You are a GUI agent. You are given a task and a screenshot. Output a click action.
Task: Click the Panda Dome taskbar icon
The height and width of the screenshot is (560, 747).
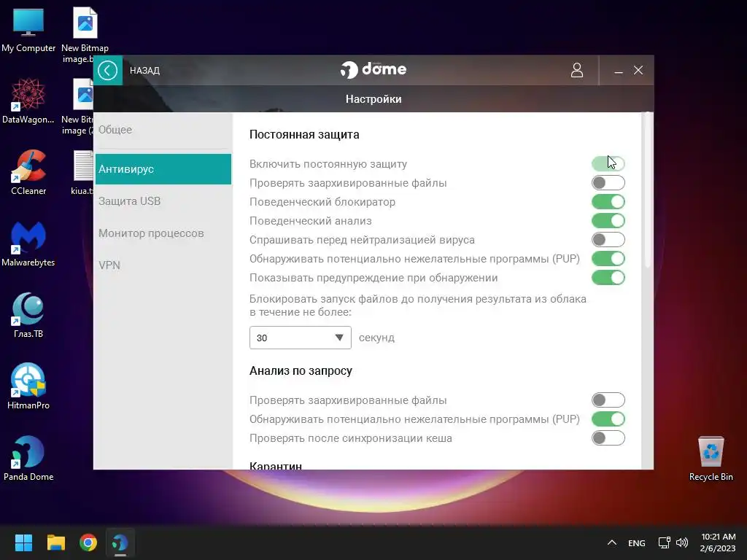click(x=120, y=542)
